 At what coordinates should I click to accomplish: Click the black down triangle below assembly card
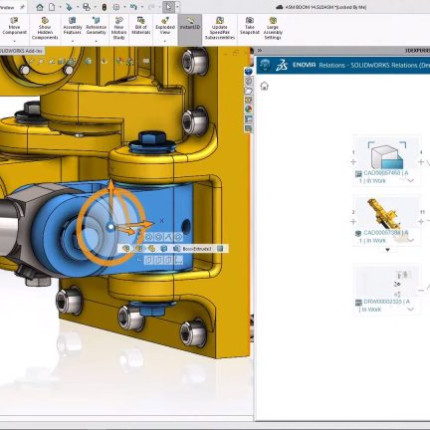(387, 250)
